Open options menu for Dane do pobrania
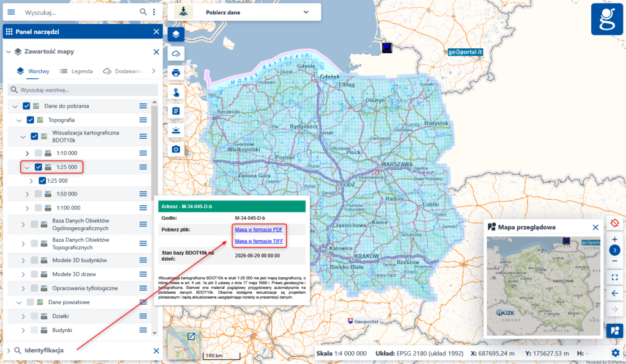Screen dimensions: 626x364 [x=143, y=106]
